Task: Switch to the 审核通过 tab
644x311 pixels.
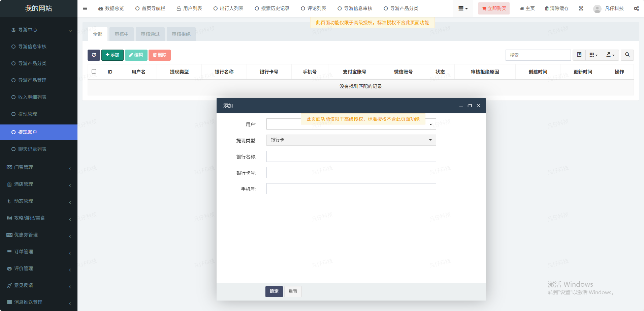Action: (150, 34)
